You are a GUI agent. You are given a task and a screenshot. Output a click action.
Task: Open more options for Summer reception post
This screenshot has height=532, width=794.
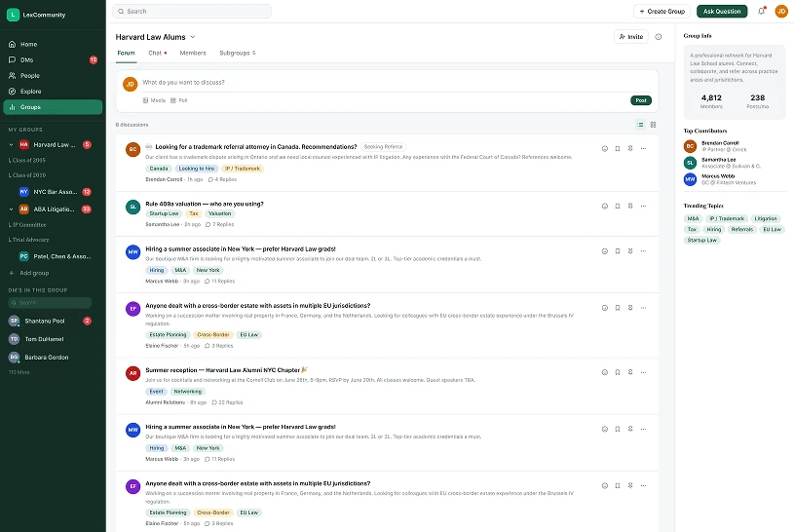pyautogui.click(x=643, y=372)
